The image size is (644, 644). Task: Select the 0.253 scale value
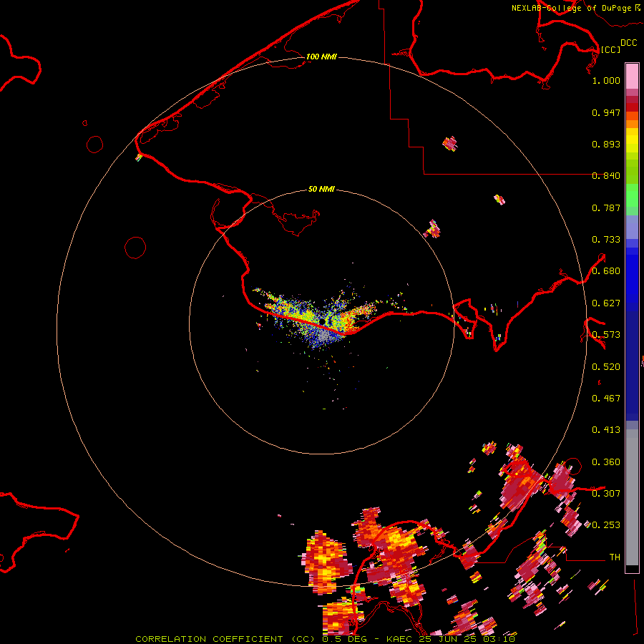pyautogui.click(x=606, y=525)
